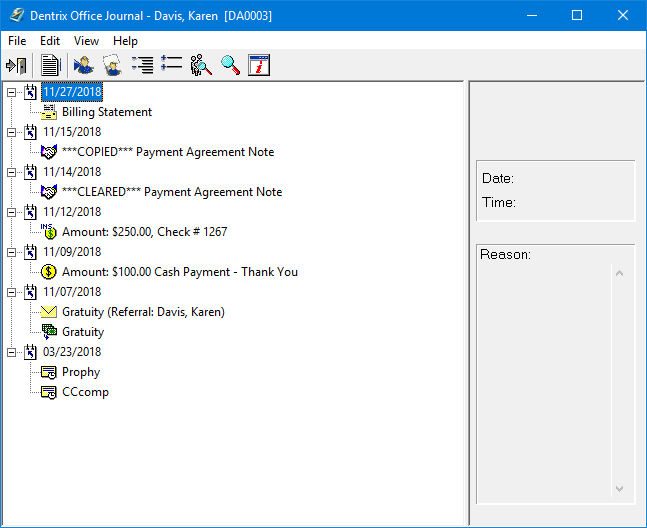Select the COPIED Payment Agreement Note entry
The height and width of the screenshot is (528, 647).
(x=167, y=152)
